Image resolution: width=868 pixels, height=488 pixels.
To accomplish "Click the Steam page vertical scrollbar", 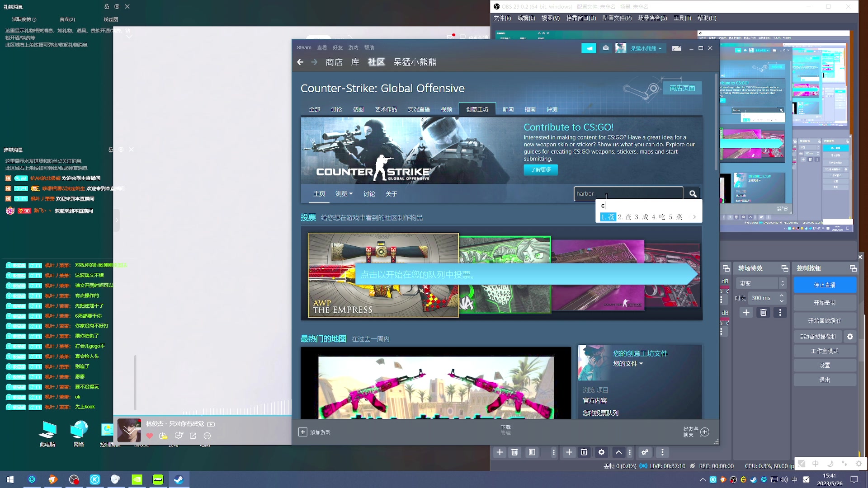I will coord(716,122).
